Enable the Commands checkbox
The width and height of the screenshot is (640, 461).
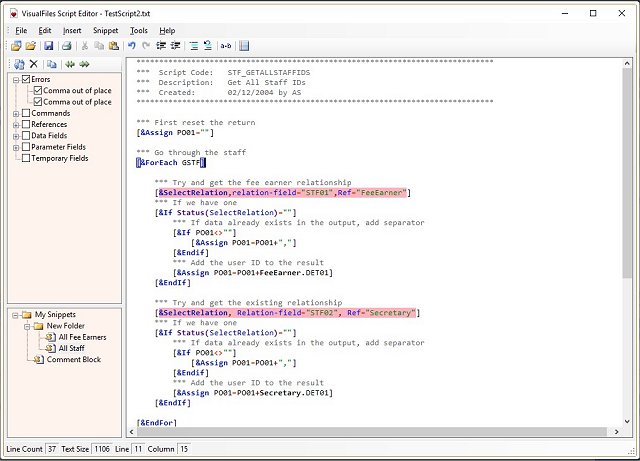click(26, 113)
